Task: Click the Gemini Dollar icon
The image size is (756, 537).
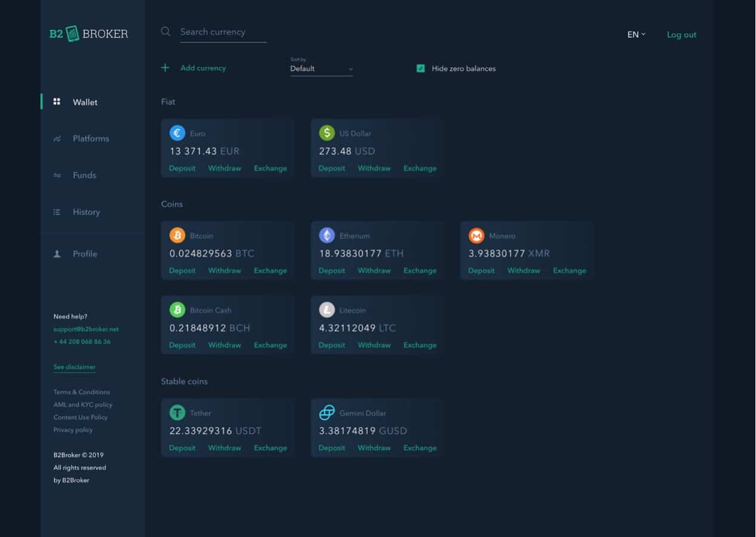Action: pyautogui.click(x=327, y=413)
